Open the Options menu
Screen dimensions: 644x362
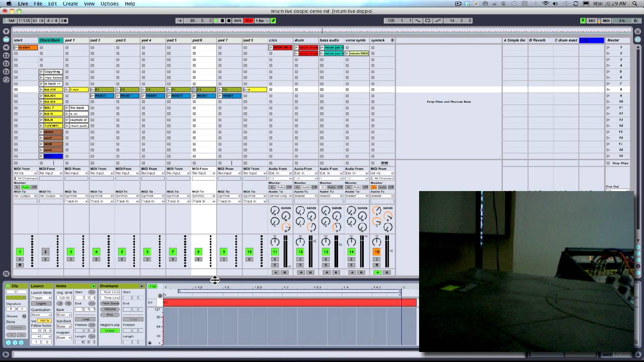click(110, 4)
